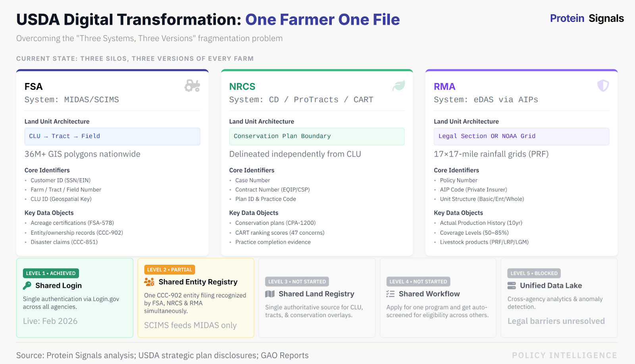Click the server icon beside Unified Data Lake
The height and width of the screenshot is (364, 635).
coord(512,285)
